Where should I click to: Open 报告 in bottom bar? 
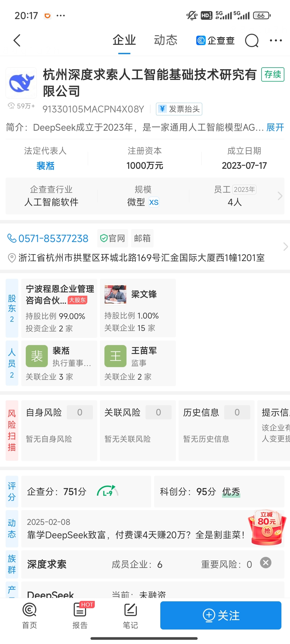[x=80, y=616]
